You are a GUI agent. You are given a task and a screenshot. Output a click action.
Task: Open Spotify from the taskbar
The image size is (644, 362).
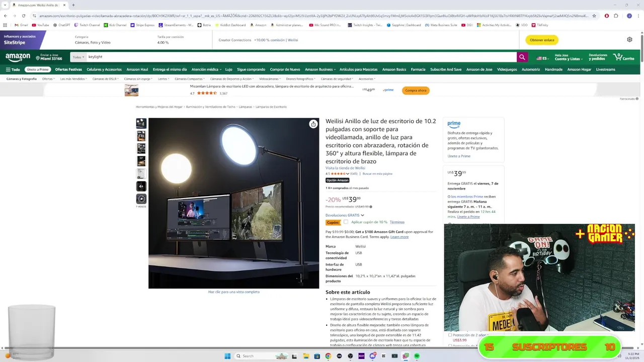coord(417,356)
